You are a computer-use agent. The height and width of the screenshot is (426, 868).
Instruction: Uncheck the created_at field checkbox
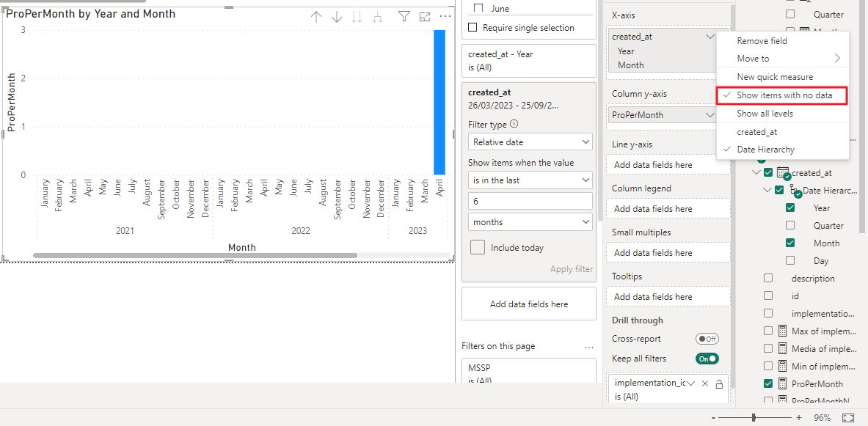767,172
